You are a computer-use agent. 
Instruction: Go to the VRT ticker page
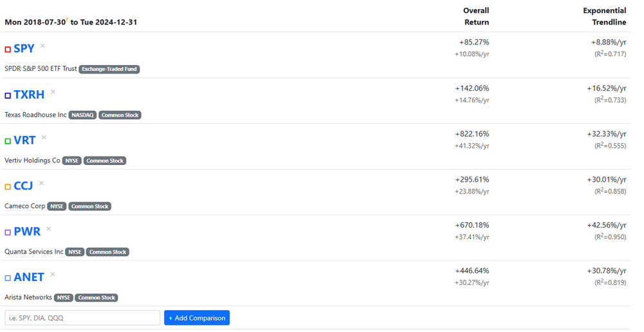click(24, 141)
